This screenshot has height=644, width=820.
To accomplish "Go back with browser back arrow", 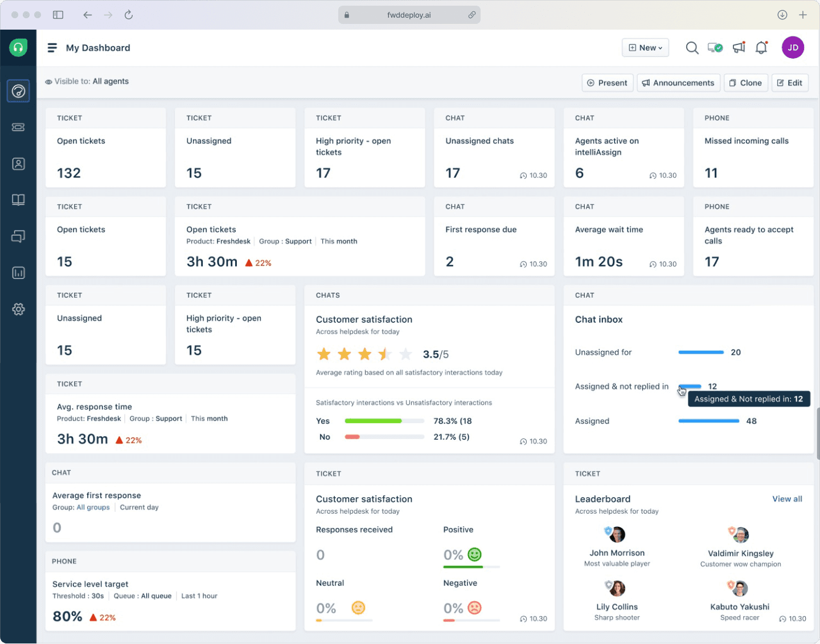I will click(87, 15).
